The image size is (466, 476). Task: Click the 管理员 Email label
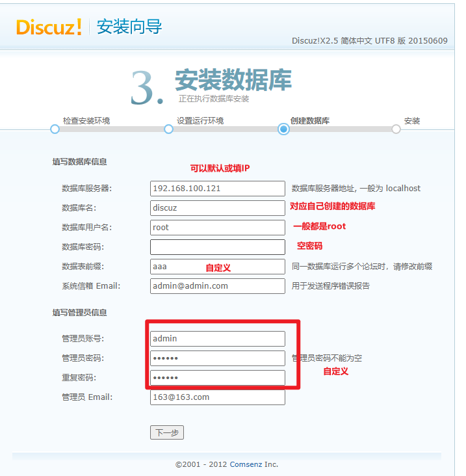pos(87,397)
